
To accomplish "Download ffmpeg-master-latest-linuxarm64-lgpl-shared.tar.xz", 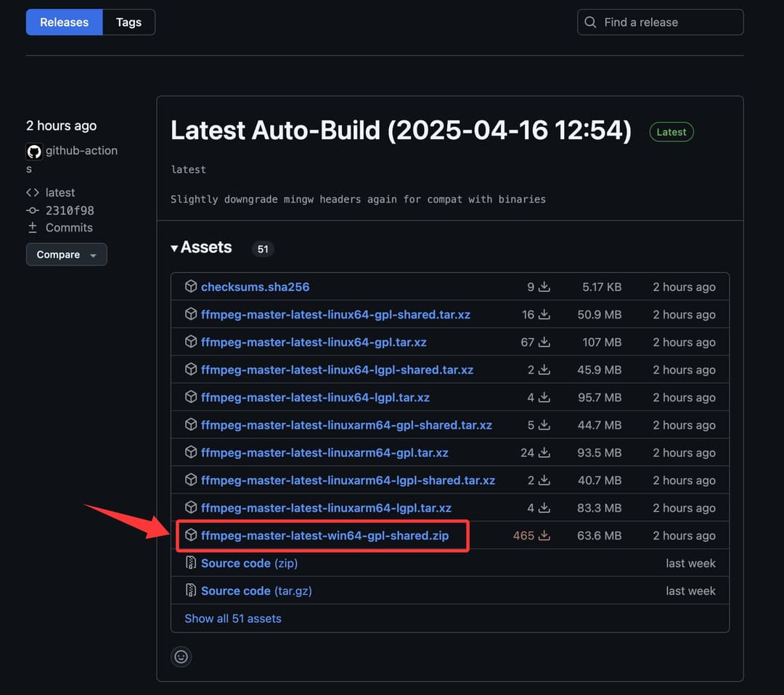I will point(348,480).
